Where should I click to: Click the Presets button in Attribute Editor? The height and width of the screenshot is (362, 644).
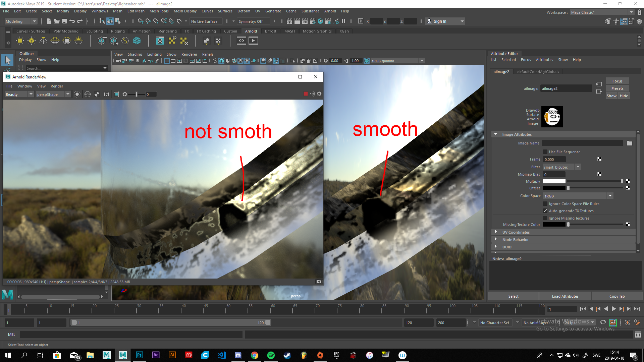[617, 88]
